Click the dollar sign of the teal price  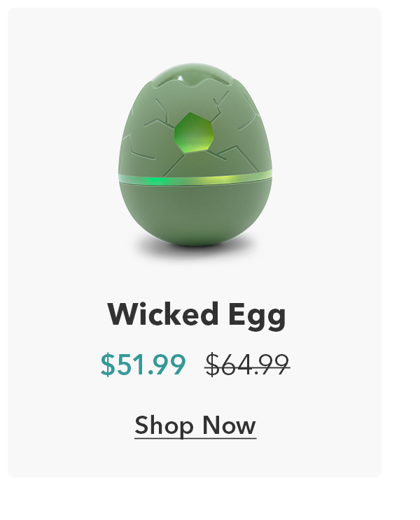click(x=107, y=365)
